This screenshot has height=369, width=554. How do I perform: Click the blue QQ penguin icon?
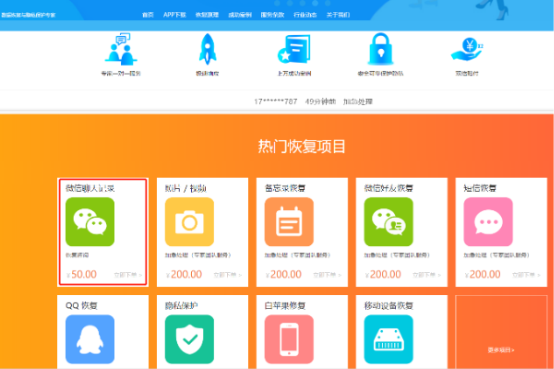coord(90,339)
